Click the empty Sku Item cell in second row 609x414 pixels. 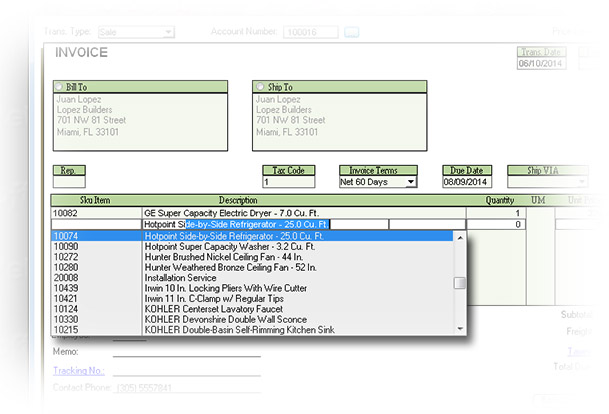click(x=96, y=224)
